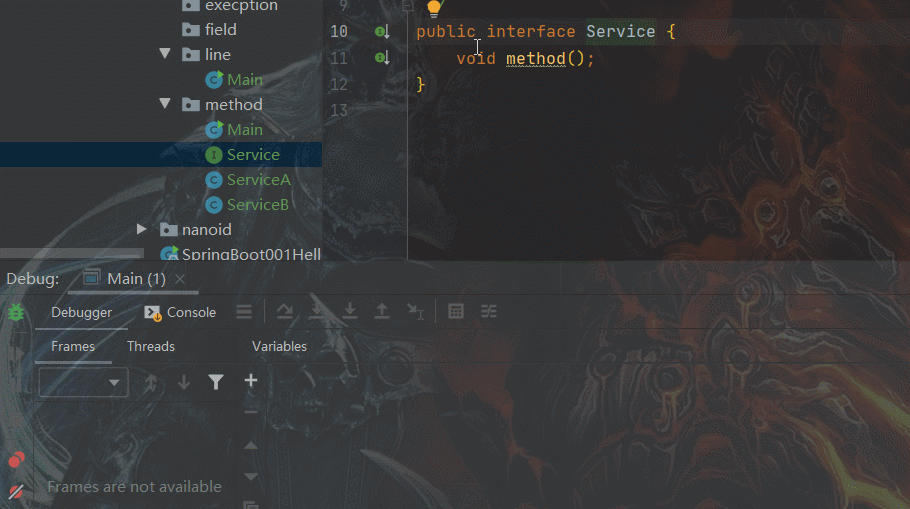Open the Evaluate Expression calculator icon

[x=456, y=312]
